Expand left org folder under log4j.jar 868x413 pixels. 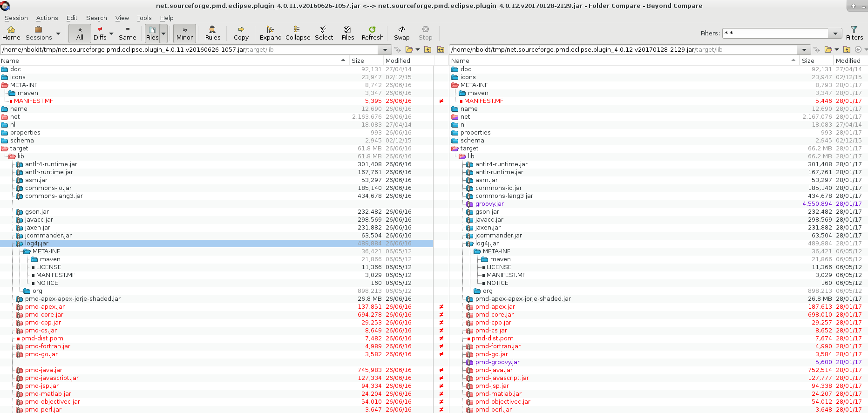pos(27,291)
